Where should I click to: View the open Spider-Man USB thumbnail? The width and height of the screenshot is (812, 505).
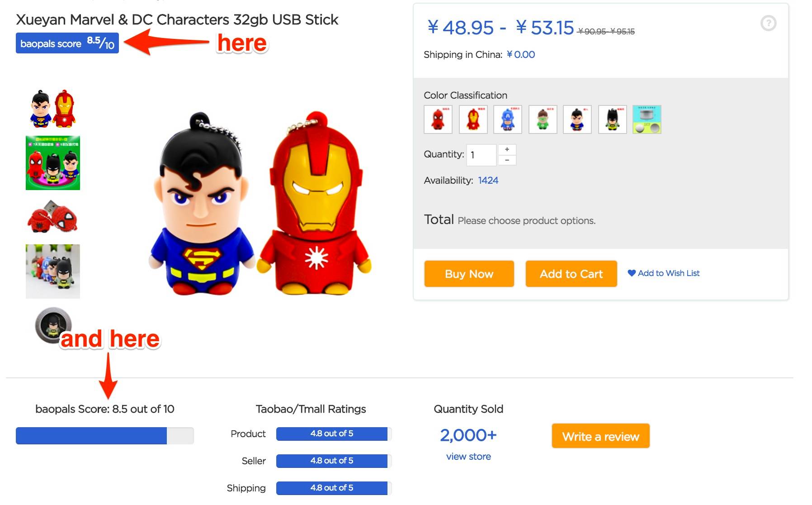53,217
